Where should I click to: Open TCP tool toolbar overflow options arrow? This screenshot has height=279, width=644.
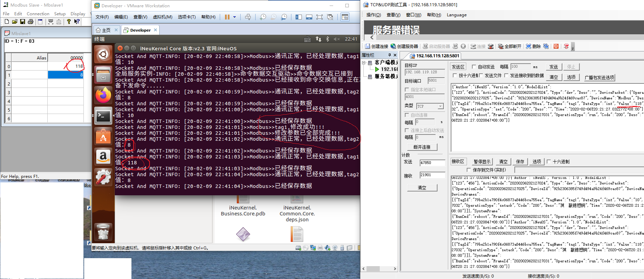click(573, 47)
